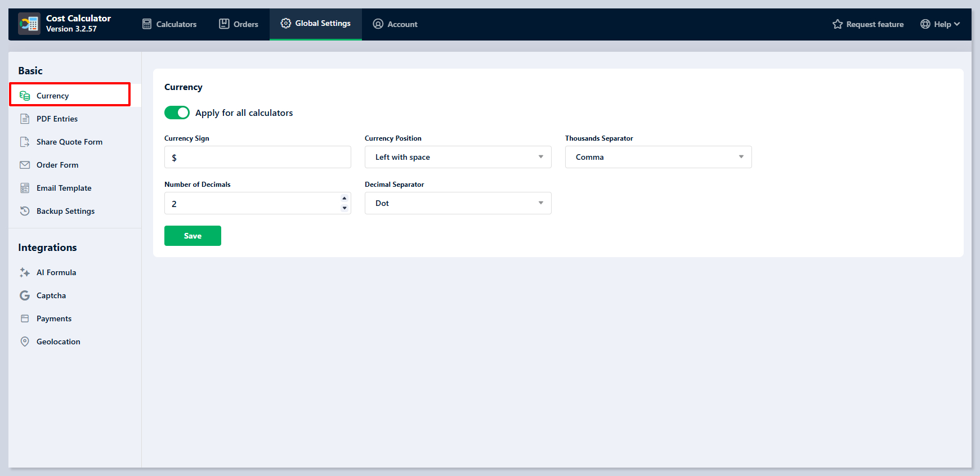
Task: Click into the Currency Sign field
Action: 257,158
